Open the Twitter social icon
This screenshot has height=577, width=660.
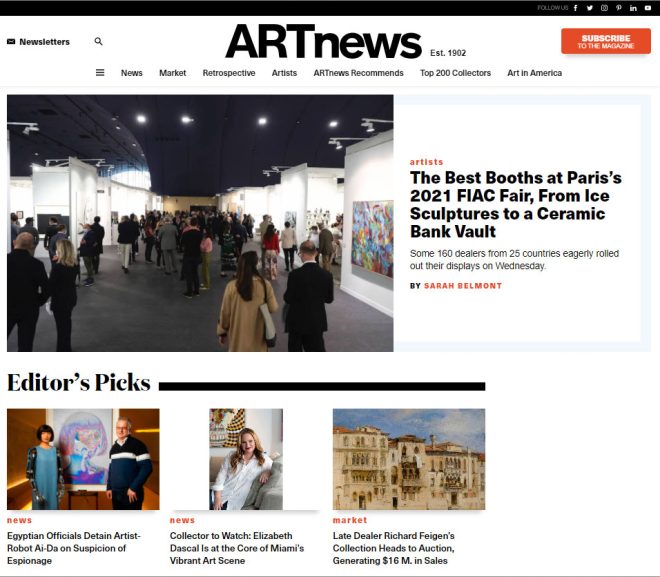pos(590,8)
